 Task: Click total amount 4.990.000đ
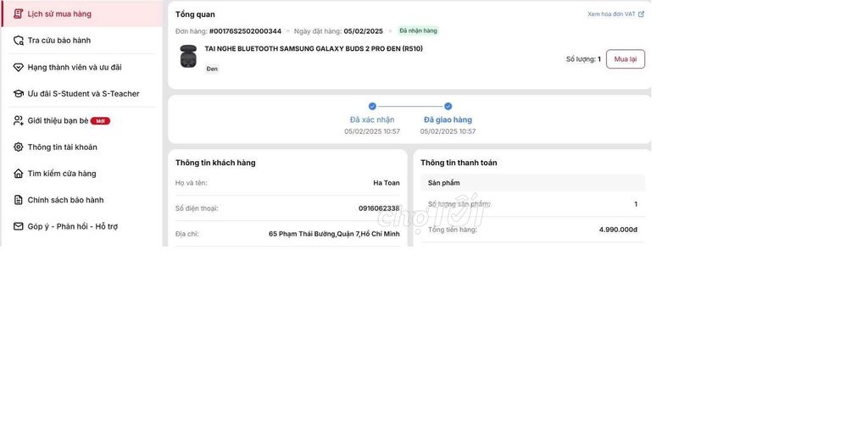(x=618, y=230)
